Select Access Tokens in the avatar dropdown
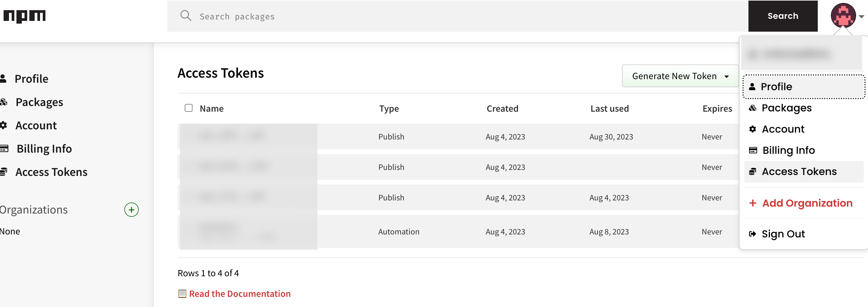 [x=804, y=171]
